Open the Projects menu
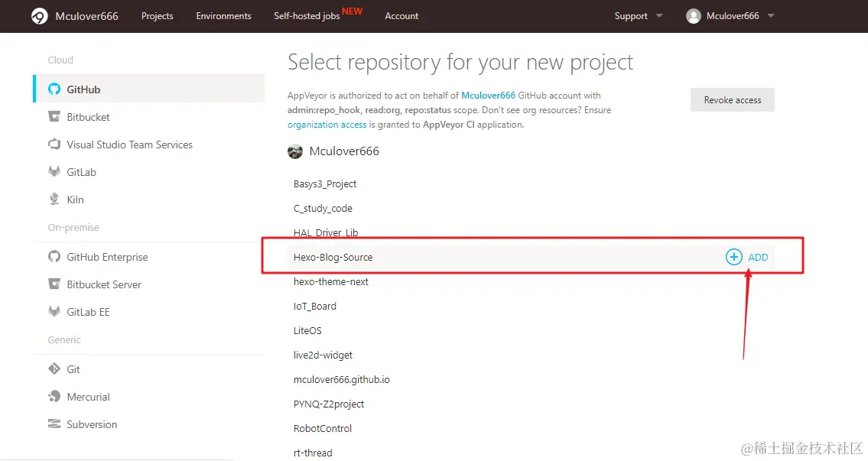This screenshot has height=461, width=868. click(x=158, y=16)
